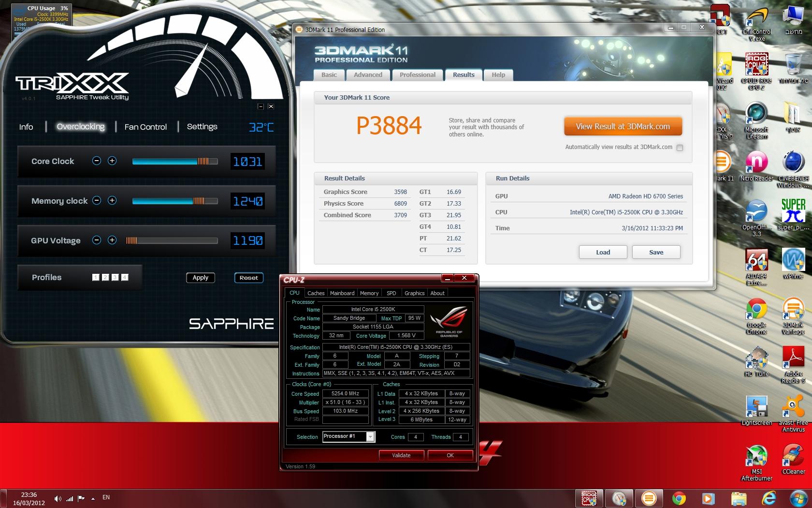
Task: Toggle automatically view results at 3DMark.com
Action: 680,148
